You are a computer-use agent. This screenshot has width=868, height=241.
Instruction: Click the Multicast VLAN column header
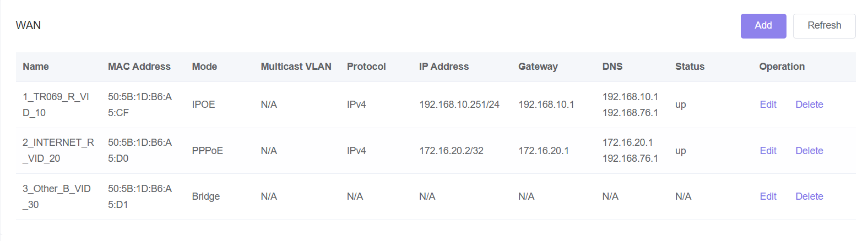(296, 67)
